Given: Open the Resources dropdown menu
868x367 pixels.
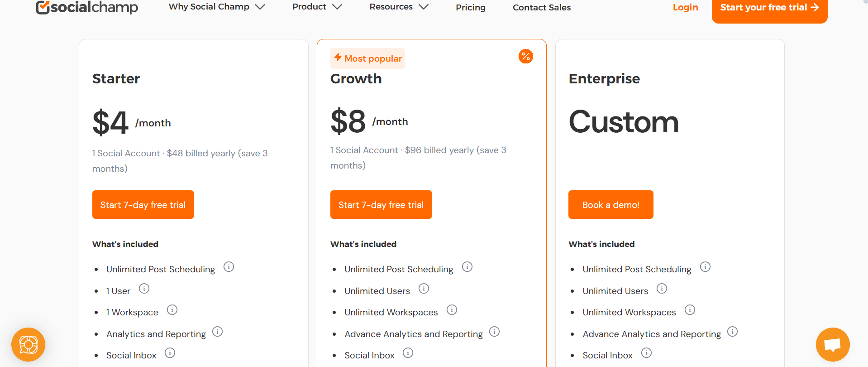Looking at the screenshot, I should (x=398, y=7).
